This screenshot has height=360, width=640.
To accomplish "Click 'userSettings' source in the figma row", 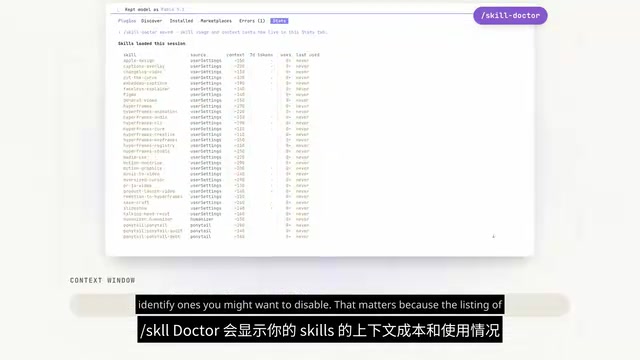I will click(206, 94).
